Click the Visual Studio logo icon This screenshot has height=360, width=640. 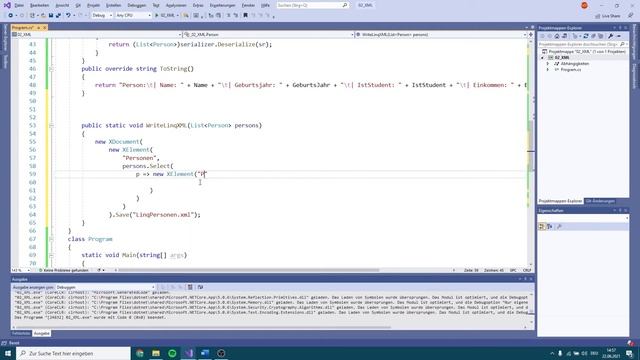pos(7,5)
